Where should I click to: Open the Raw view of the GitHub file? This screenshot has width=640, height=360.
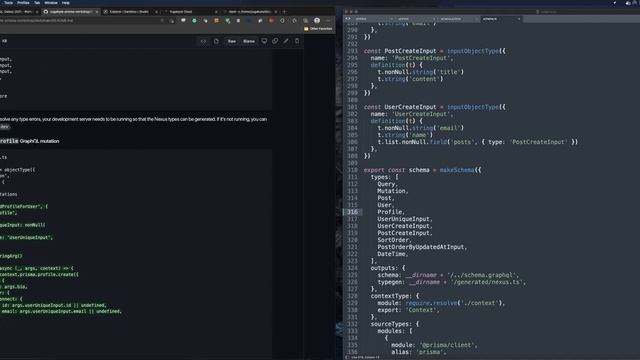[x=231, y=41]
